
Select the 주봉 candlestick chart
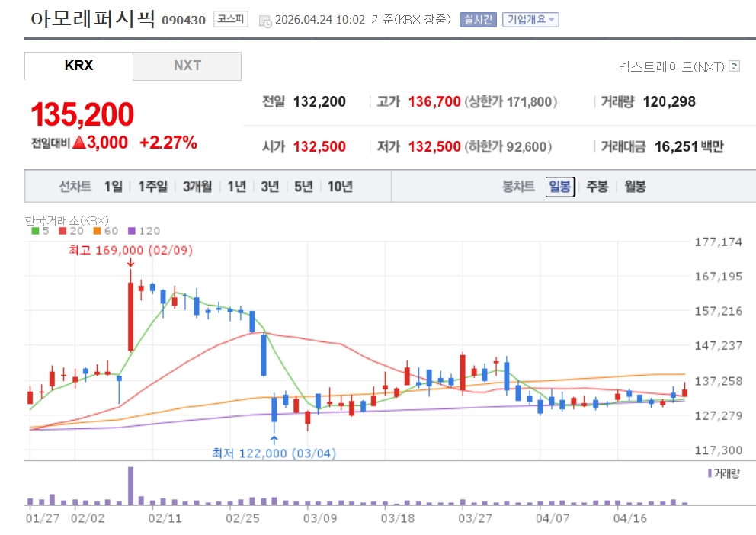click(x=597, y=186)
